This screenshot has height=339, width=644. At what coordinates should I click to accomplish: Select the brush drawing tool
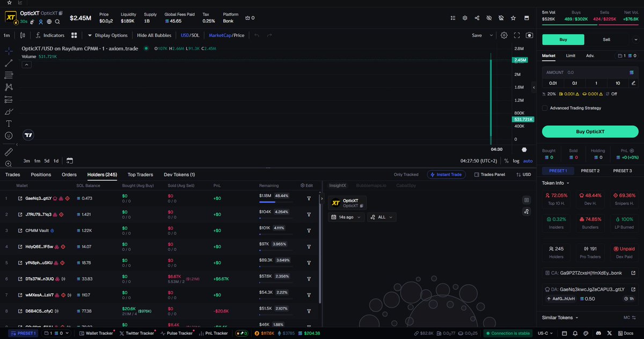tap(9, 111)
